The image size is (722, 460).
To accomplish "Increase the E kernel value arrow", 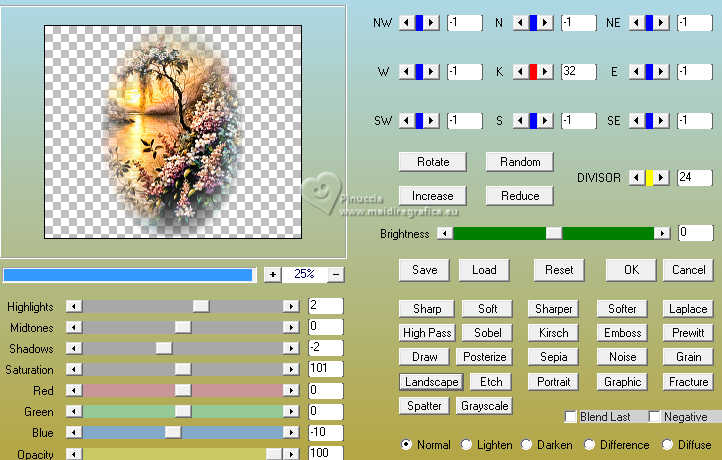I will pos(661,71).
